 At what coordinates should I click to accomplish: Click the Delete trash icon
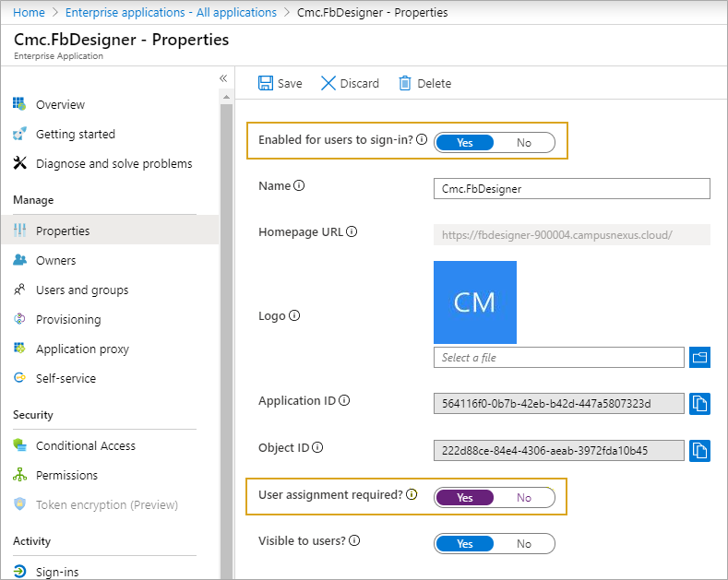404,83
